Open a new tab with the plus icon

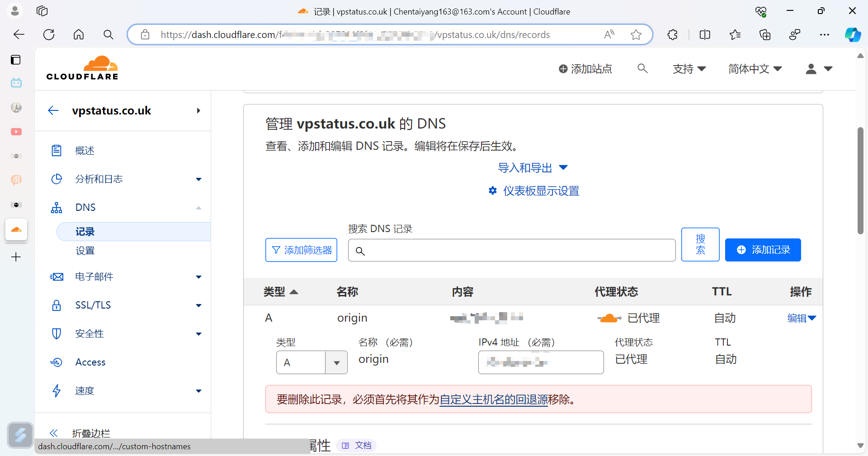[x=16, y=257]
